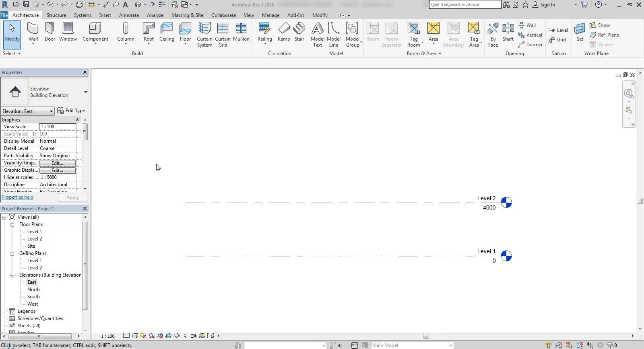The image size is (644, 349).
Task: Set the work plane
Action: (580, 32)
